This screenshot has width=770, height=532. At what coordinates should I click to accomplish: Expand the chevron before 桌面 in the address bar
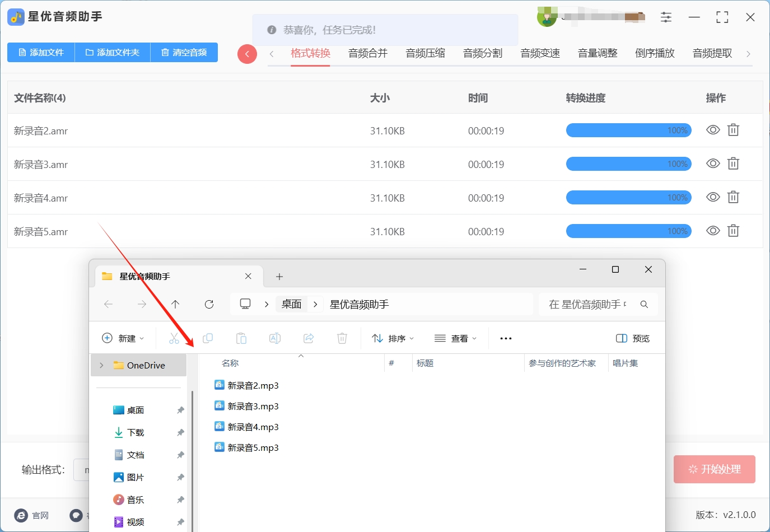(x=267, y=304)
